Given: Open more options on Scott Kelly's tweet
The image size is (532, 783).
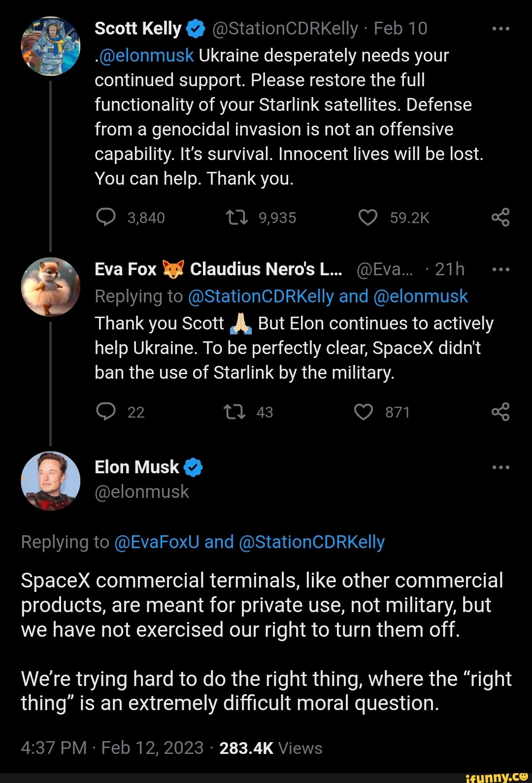Looking at the screenshot, I should pos(500,29).
